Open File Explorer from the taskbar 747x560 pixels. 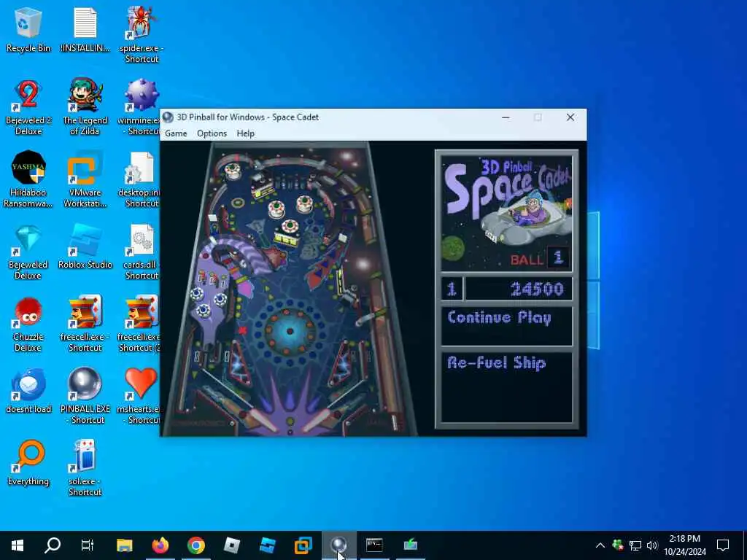click(x=124, y=545)
